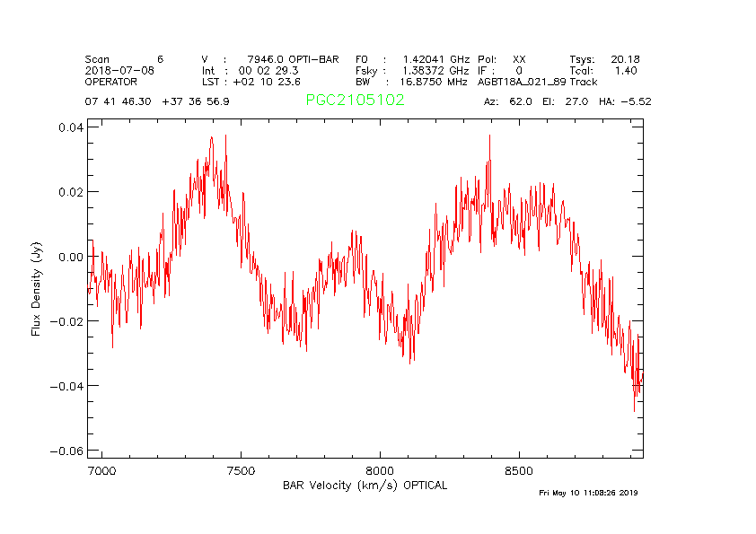Click the Tsys 20.18 value
The image size is (756, 534).
pos(604,58)
